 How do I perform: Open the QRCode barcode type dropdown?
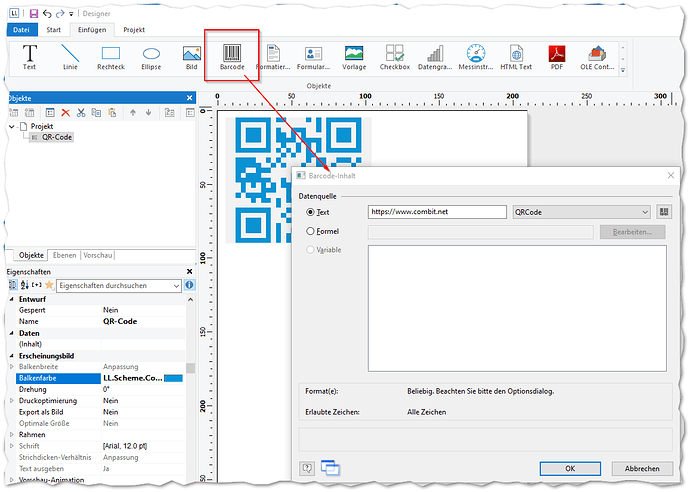[x=581, y=212]
